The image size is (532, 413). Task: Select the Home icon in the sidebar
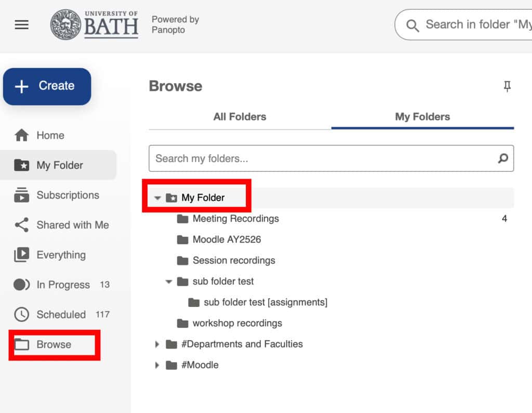(x=23, y=135)
